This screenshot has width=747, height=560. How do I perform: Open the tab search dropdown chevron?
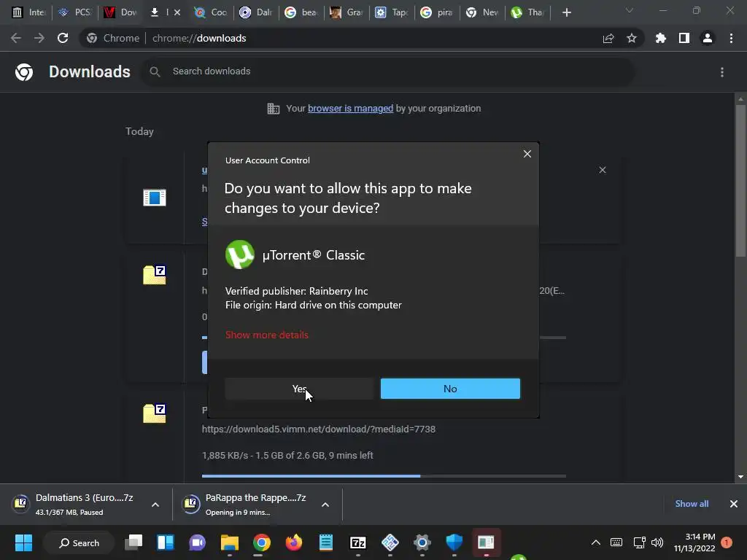tap(630, 10)
